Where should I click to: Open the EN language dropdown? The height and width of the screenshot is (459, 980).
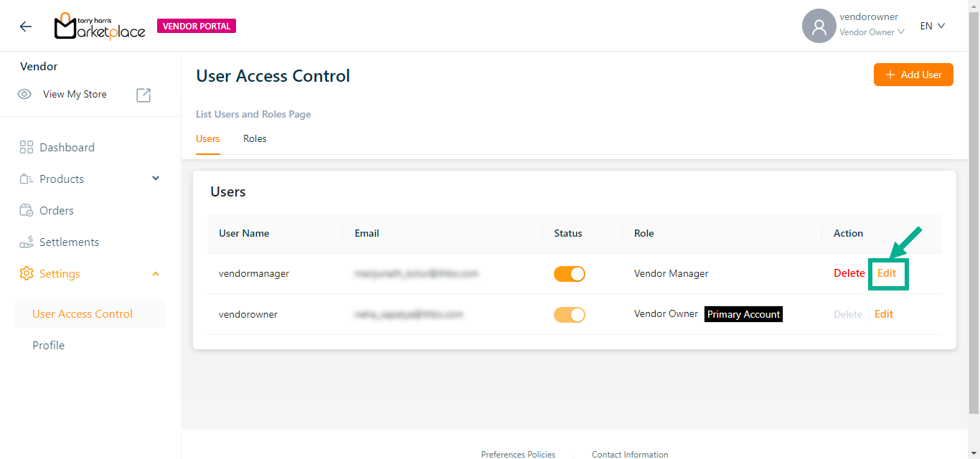(933, 26)
